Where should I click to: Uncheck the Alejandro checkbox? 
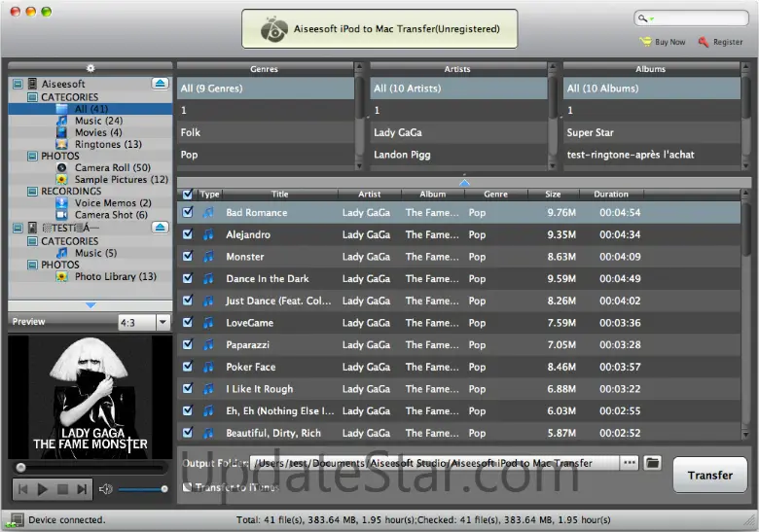coord(188,234)
